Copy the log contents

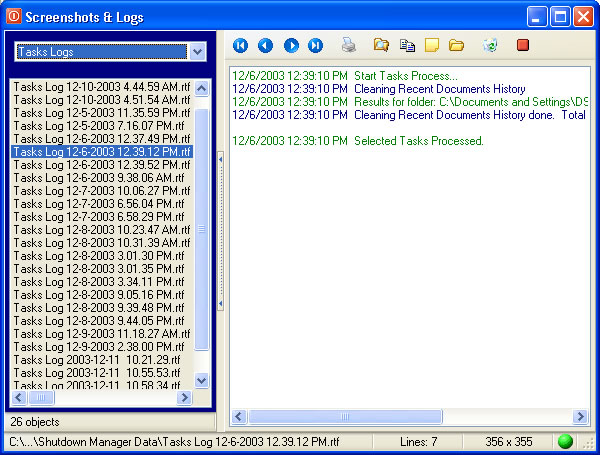[x=406, y=45]
